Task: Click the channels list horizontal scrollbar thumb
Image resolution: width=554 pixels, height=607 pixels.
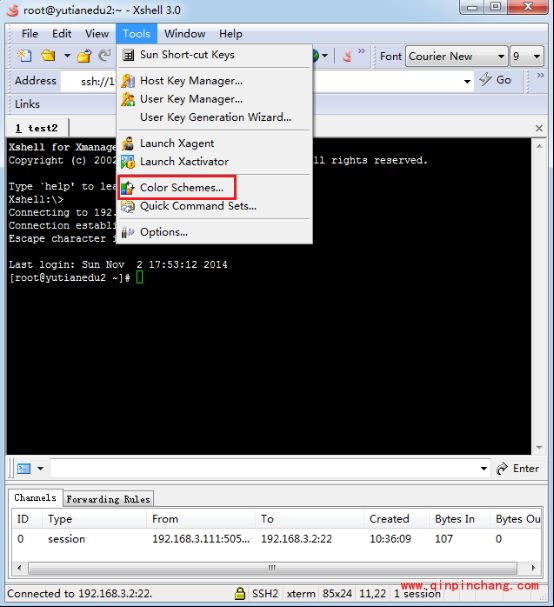Action: coord(273,568)
